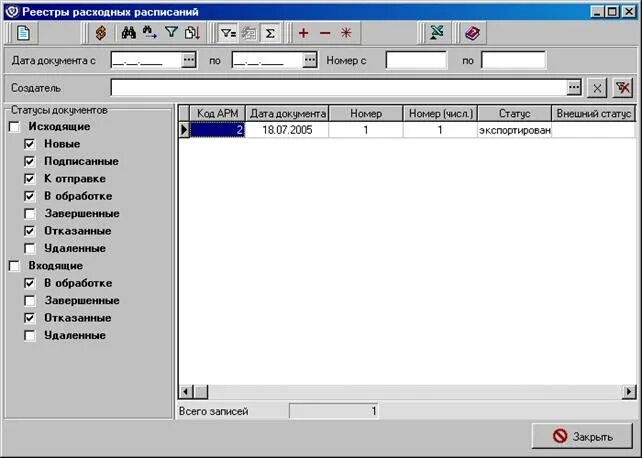Uncheck Новые under Исходящие
Screen dimensions: 642x458
click(29, 144)
